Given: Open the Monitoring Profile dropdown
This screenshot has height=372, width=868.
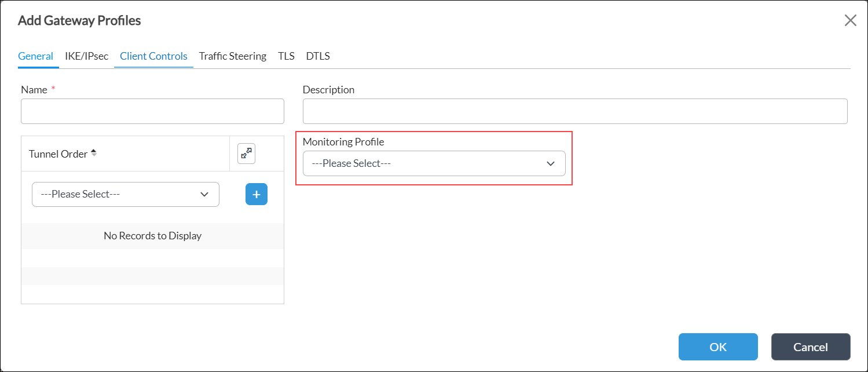Looking at the screenshot, I should point(433,163).
